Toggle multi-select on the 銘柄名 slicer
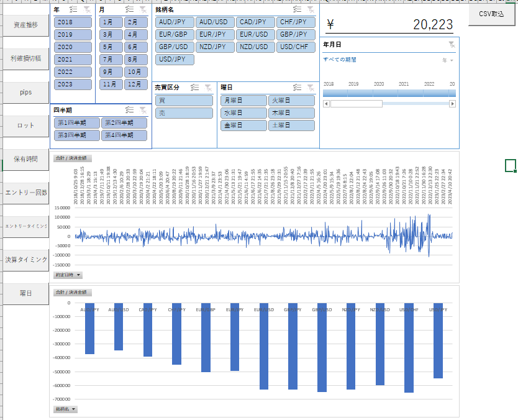518x420 pixels. pyautogui.click(x=298, y=9)
